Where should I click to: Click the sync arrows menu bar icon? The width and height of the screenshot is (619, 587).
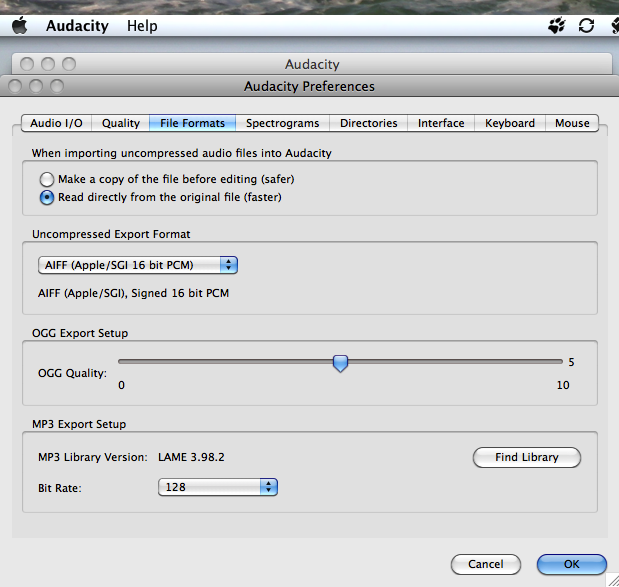586,25
